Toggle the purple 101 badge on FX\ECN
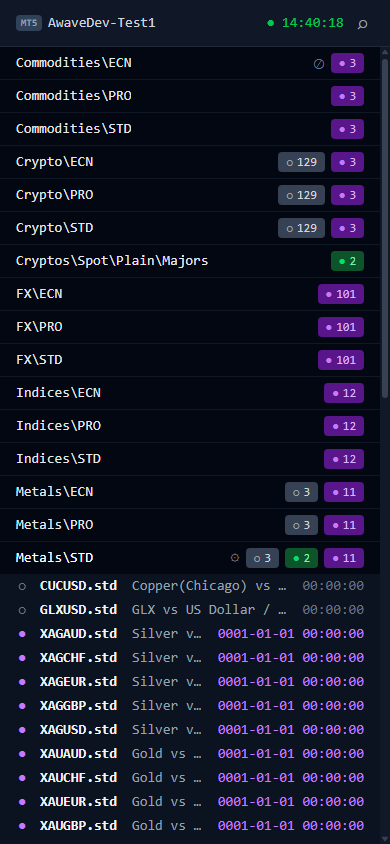Viewport: 390px width, 844px height. click(341, 294)
